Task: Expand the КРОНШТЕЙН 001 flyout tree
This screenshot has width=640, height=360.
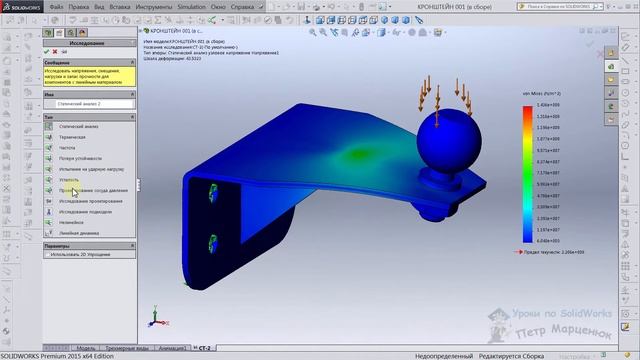Action: click(x=141, y=31)
